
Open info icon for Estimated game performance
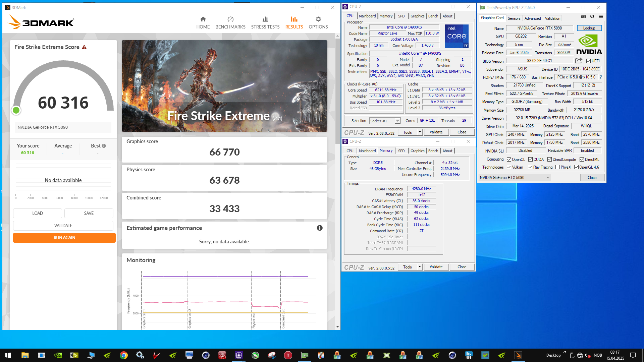pyautogui.click(x=320, y=228)
